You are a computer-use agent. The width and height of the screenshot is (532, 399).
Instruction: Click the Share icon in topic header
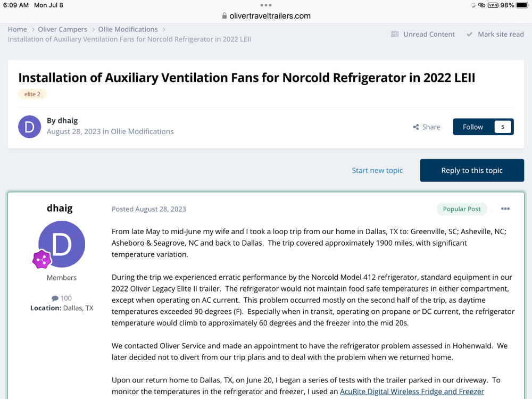(x=415, y=127)
